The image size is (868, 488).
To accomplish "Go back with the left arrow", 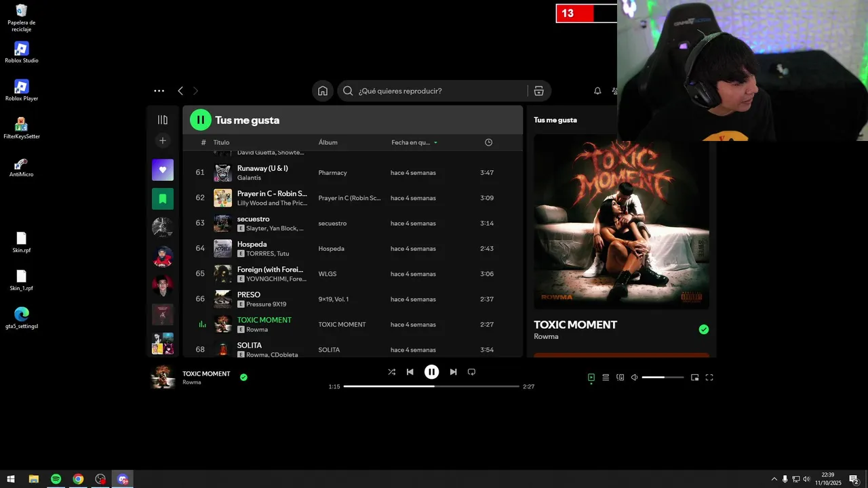I will tap(180, 91).
